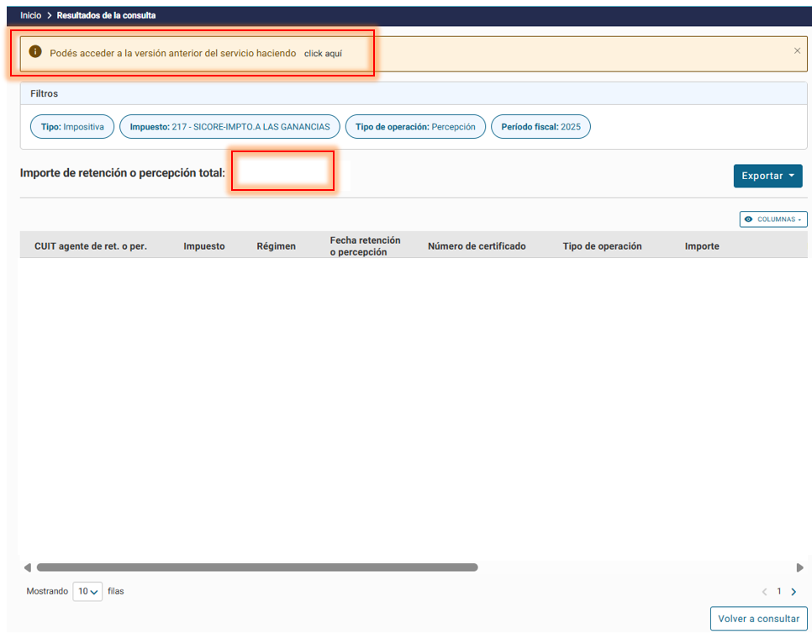
Task: Sort by CUIT agente de ret. column
Action: click(91, 246)
